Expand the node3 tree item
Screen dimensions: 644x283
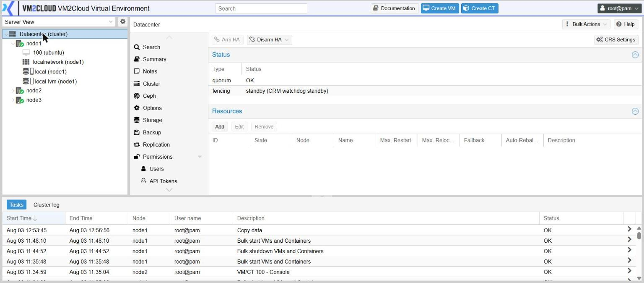pos(13,100)
